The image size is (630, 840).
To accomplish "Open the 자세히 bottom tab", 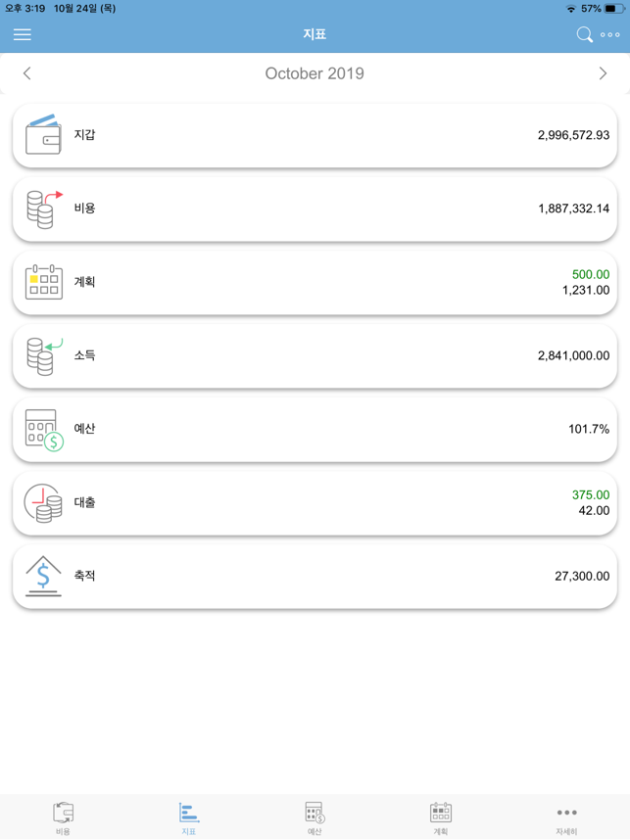I will point(566,817).
